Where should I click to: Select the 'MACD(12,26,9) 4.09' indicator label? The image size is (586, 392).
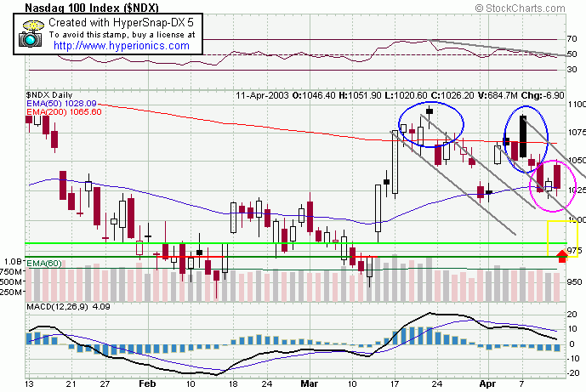[x=68, y=307]
